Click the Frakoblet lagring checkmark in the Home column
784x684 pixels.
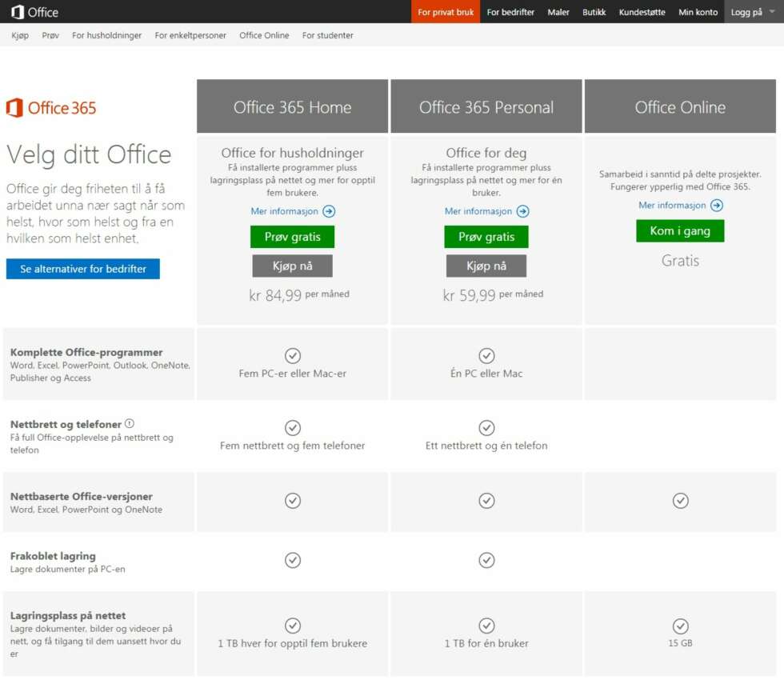coord(293,560)
